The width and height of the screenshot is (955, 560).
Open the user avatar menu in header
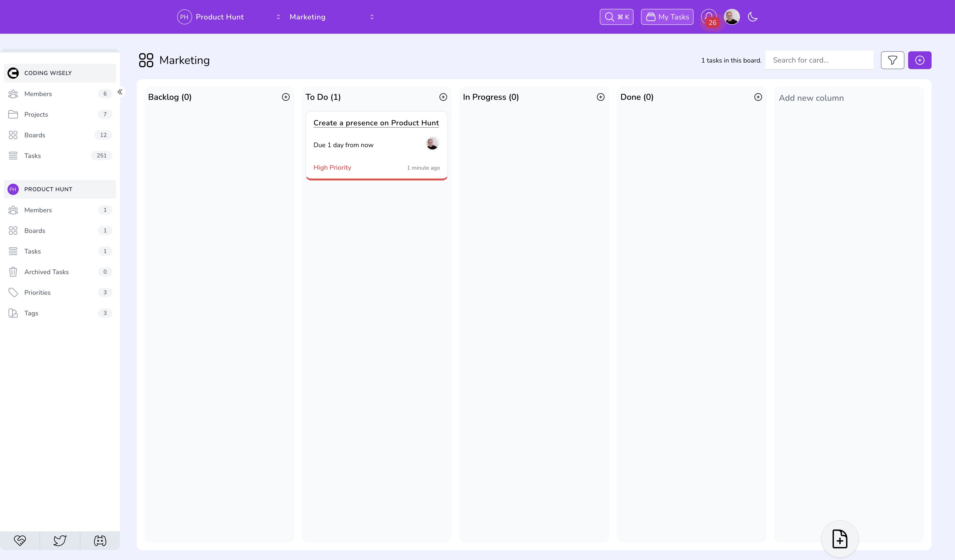tap(731, 17)
